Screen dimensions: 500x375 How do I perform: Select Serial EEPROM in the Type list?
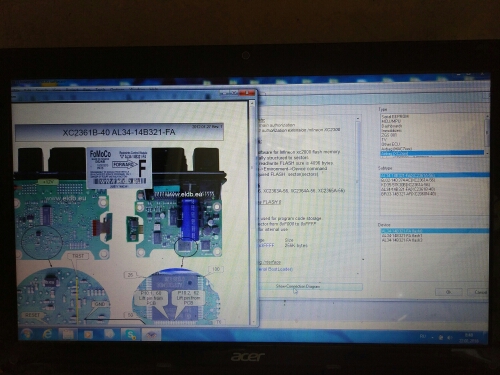click(x=395, y=117)
